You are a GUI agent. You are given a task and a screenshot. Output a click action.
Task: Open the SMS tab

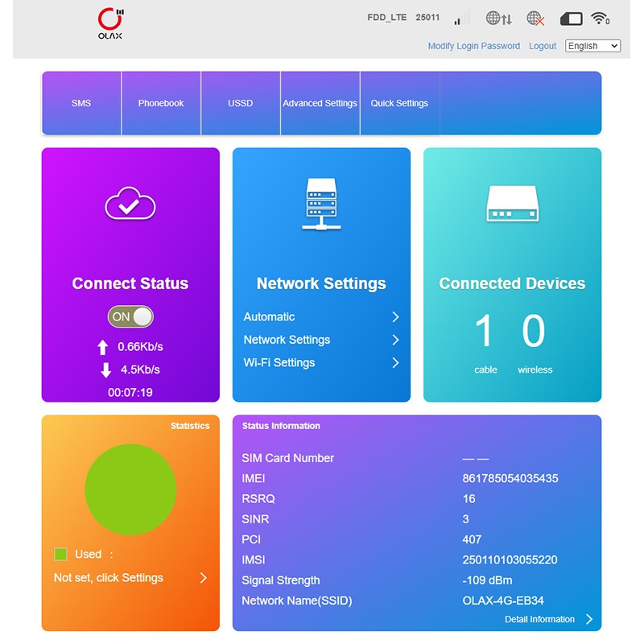coord(81,103)
